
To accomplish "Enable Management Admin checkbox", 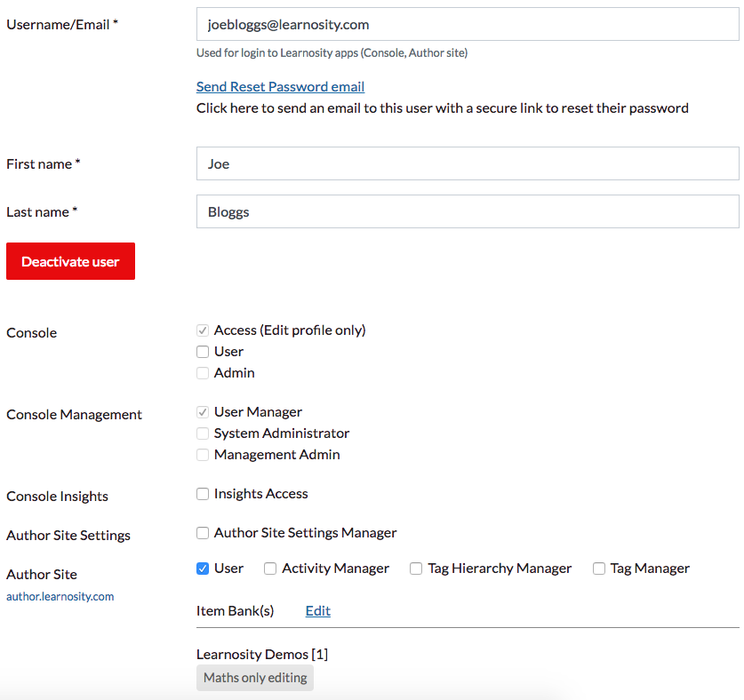I will (x=203, y=455).
